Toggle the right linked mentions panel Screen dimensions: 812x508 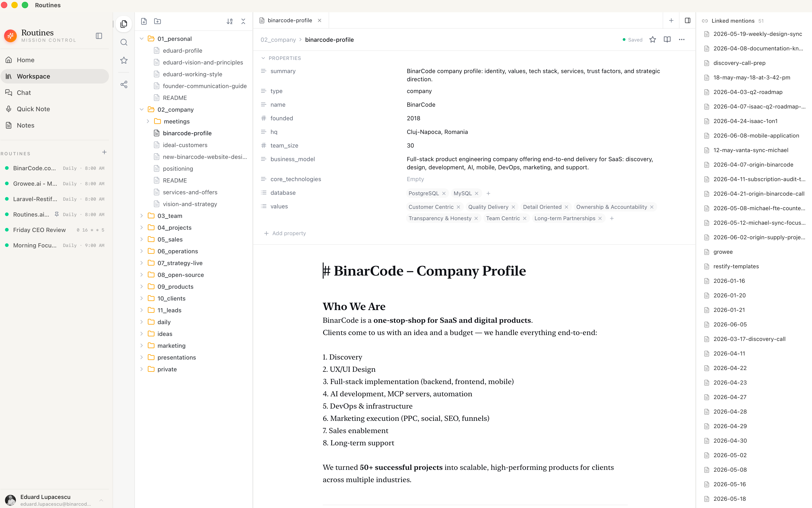[687, 20]
